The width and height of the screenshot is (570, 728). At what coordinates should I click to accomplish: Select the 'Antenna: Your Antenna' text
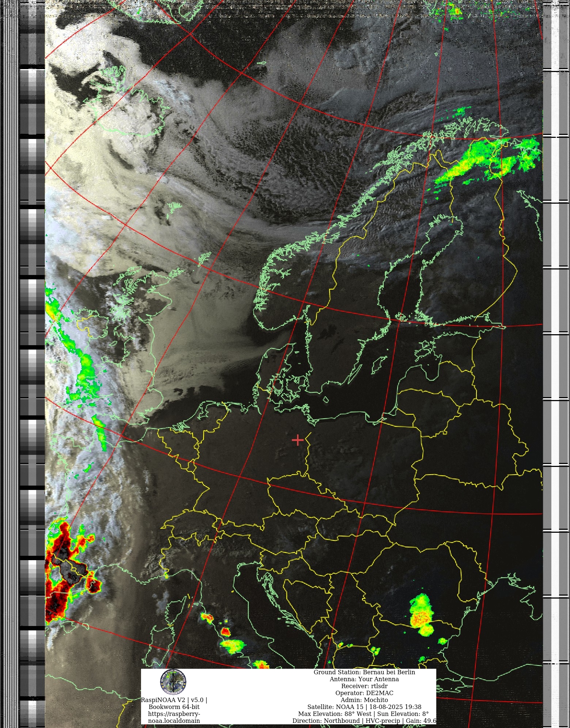click(364, 679)
